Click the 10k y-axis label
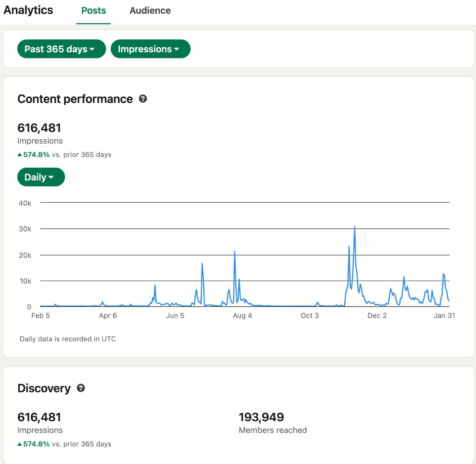The image size is (476, 464). tap(25, 281)
